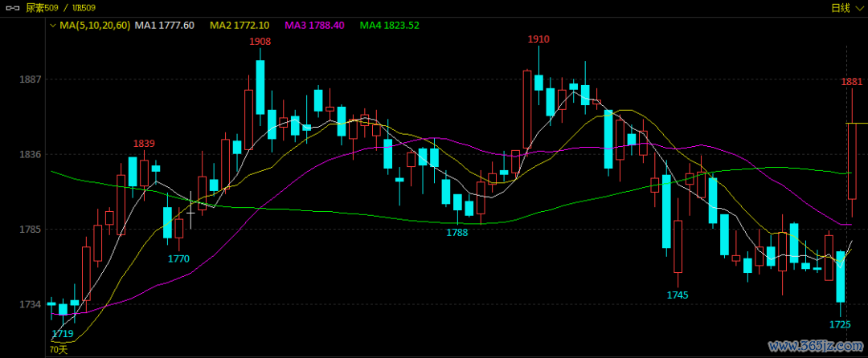The height and width of the screenshot is (358, 868).
Task: Click the 1881 latest high label
Action: (852, 82)
